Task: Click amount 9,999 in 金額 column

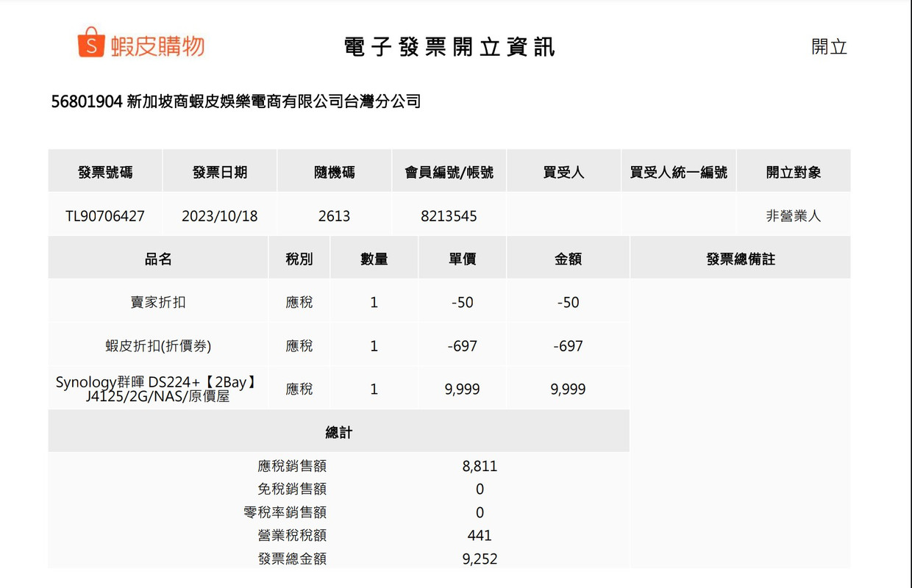Action: pos(569,389)
